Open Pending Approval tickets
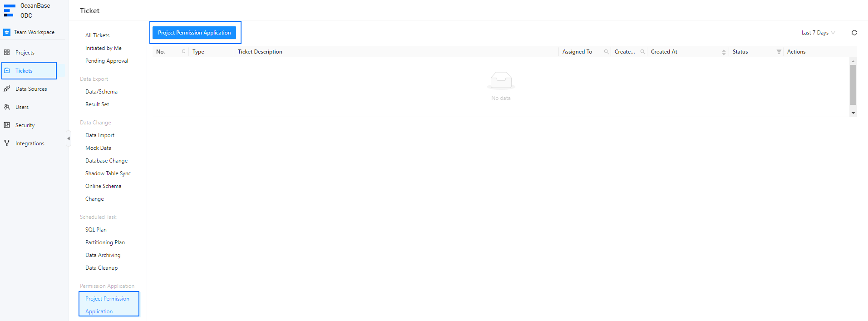Image resolution: width=868 pixels, height=321 pixels. click(107, 61)
